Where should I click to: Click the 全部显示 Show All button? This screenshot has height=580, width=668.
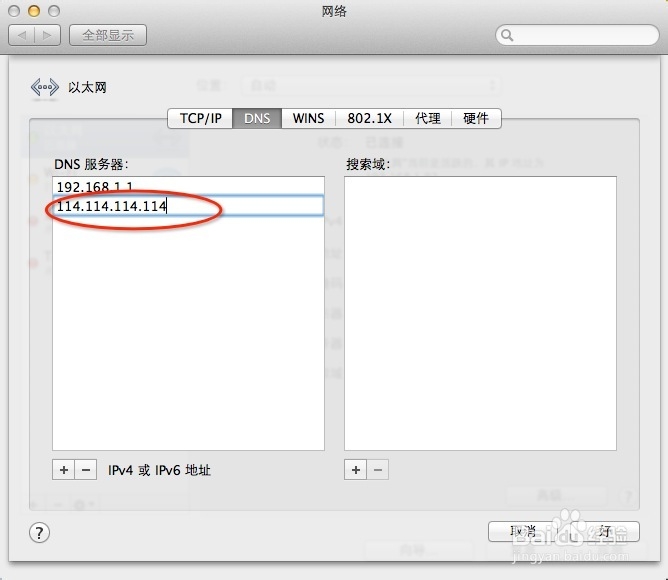coord(108,35)
